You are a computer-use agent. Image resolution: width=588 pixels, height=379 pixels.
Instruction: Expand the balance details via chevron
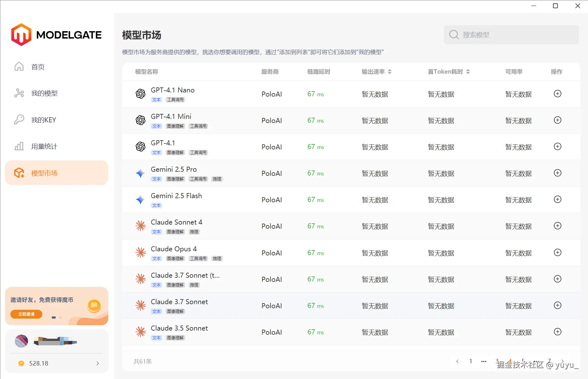point(97,363)
